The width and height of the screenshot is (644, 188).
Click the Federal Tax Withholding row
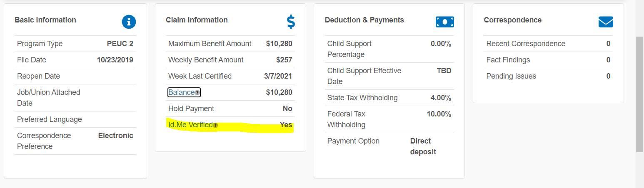pyautogui.click(x=389, y=119)
